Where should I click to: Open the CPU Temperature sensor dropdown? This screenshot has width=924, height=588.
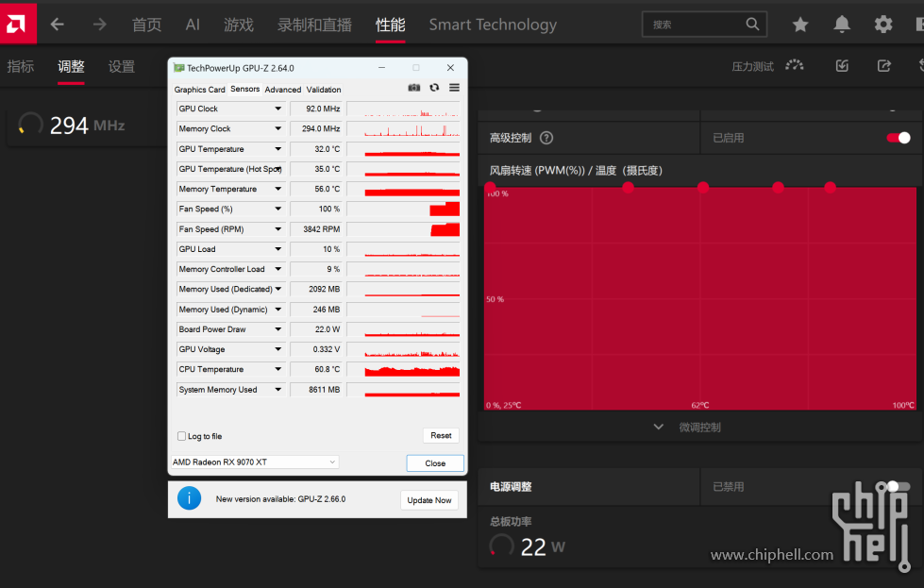coord(278,369)
